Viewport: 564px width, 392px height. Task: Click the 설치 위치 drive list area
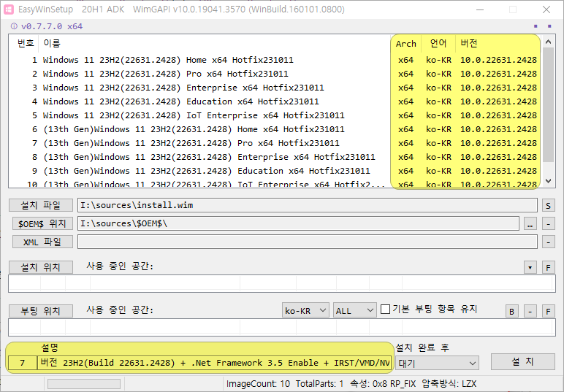(282, 284)
